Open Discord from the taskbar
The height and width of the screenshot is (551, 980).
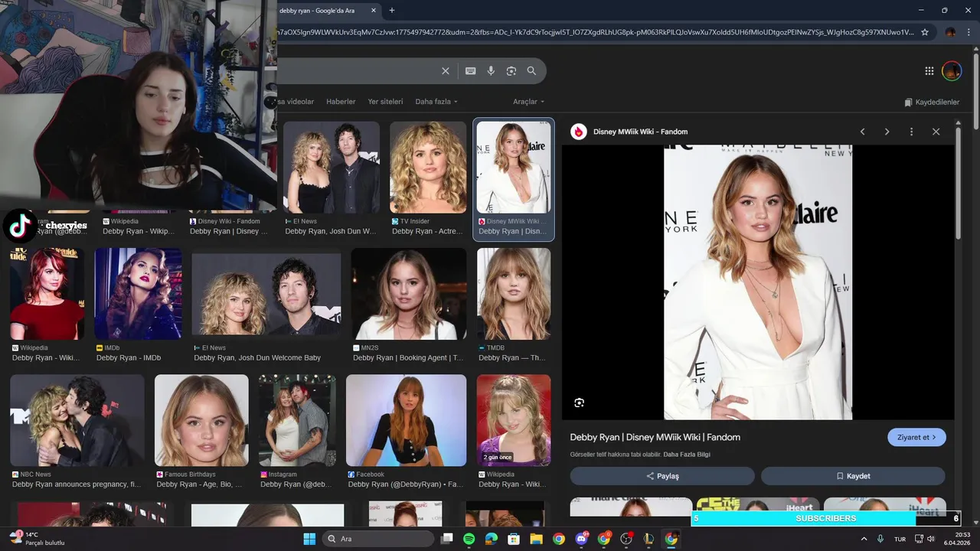point(581,539)
